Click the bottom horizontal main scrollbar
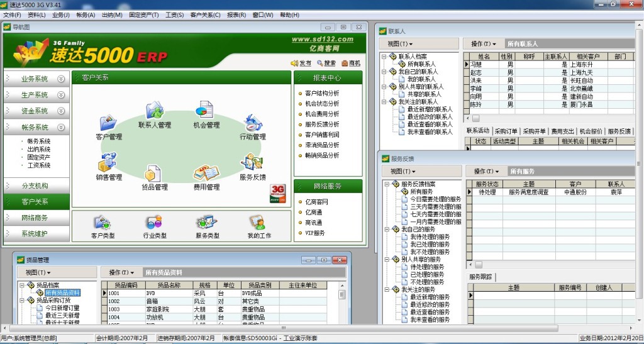 pyautogui.click(x=284, y=328)
